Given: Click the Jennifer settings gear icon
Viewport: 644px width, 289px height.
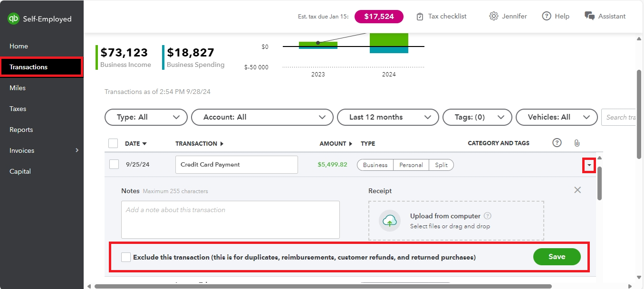Looking at the screenshot, I should 494,16.
